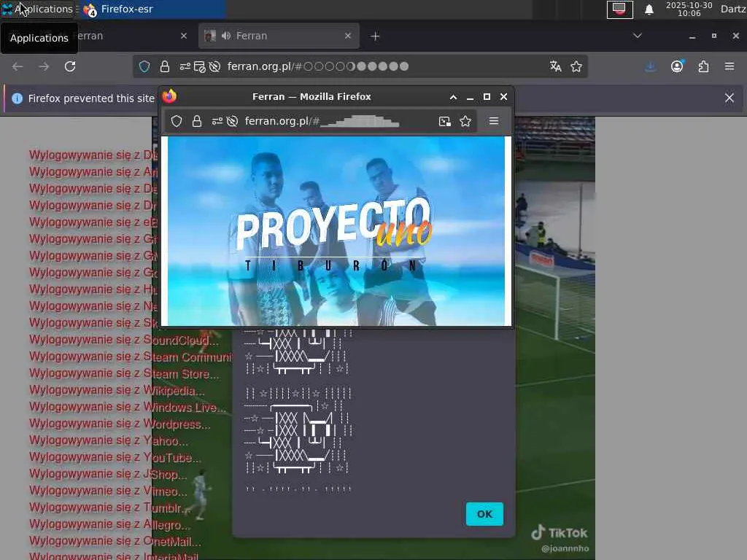Click the padlock site info icon in main window

click(165, 66)
